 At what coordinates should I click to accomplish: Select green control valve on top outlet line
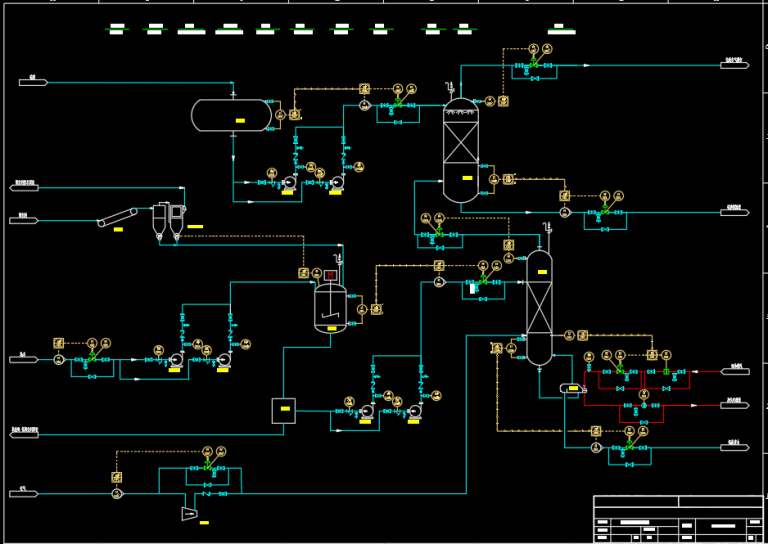click(534, 63)
